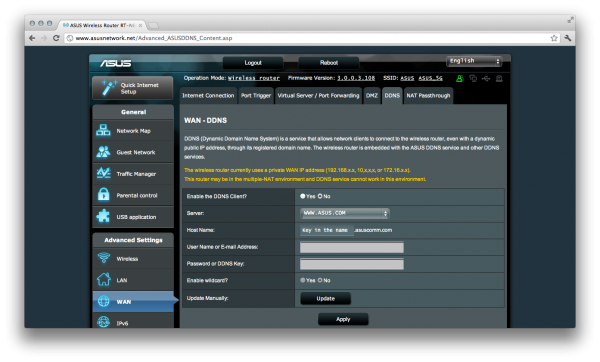Click the ASUS SSID link
Viewport: 600px width, 362px height.
[407, 78]
